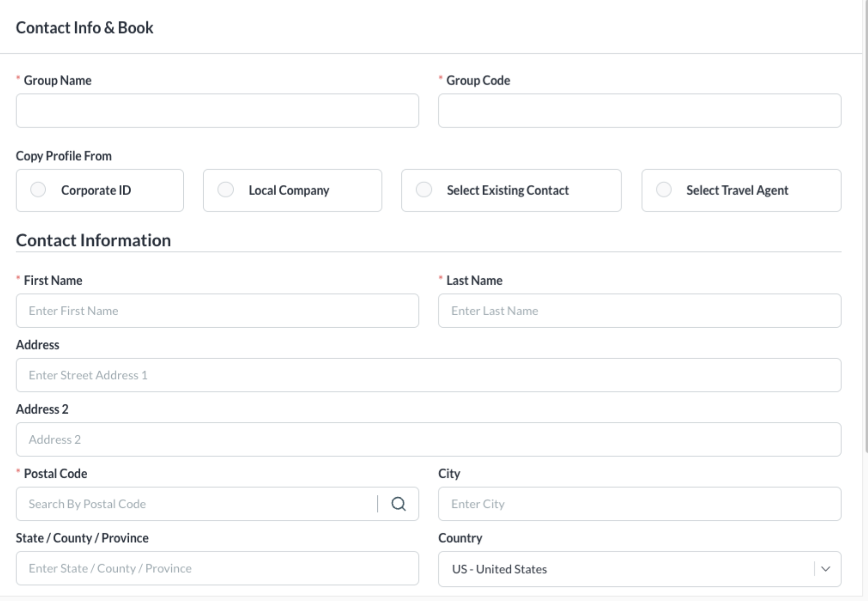868x601 pixels.
Task: Enable the Select Travel Agent option
Action: click(664, 190)
